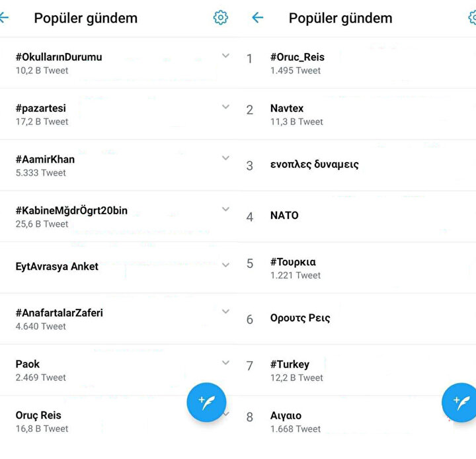The width and height of the screenshot is (476, 459).
Task: Open the #Turkey hashtag trend
Action: tap(296, 370)
